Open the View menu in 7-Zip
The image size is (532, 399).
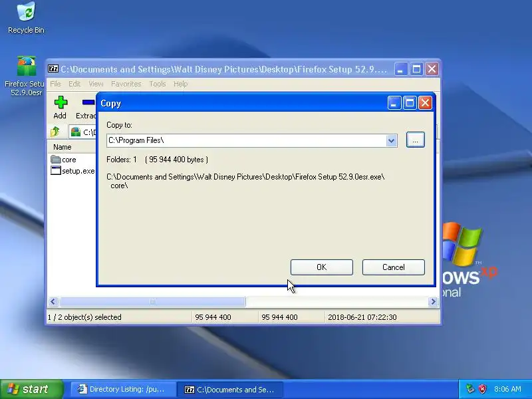click(96, 84)
